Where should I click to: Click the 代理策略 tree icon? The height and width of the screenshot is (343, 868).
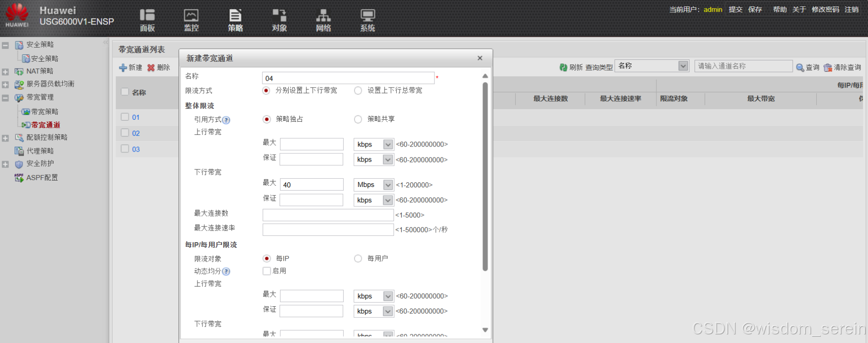click(x=19, y=151)
